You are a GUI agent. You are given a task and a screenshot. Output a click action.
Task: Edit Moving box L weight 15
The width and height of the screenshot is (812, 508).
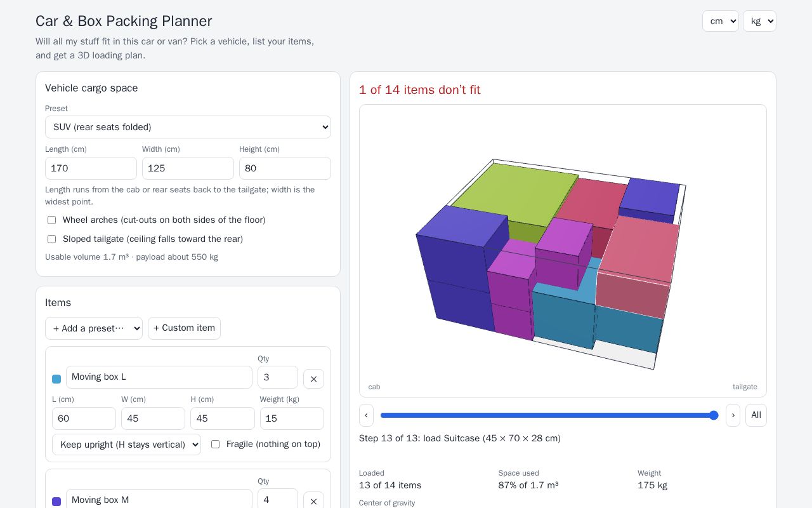pyautogui.click(x=292, y=418)
